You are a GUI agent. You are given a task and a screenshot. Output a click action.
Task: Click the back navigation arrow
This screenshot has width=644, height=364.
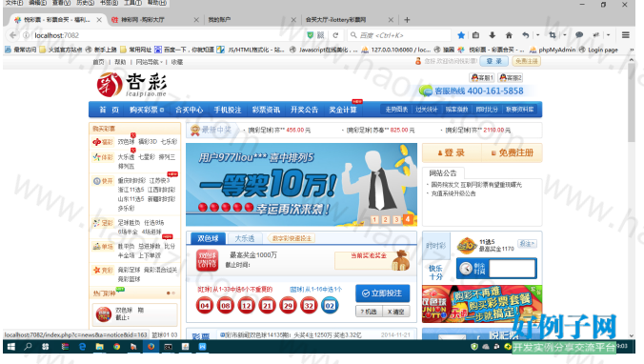(x=12, y=35)
